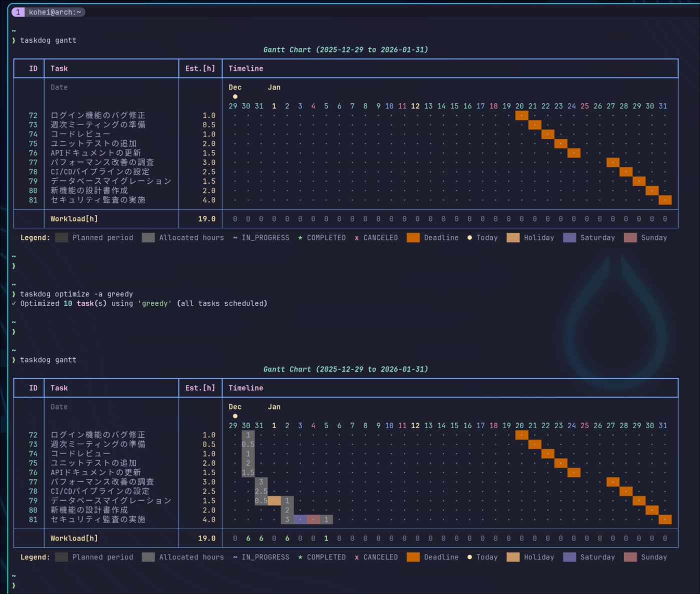Click estimate '4.0' for task 81 in first chart
This screenshot has width=700, height=594.
[x=209, y=200]
